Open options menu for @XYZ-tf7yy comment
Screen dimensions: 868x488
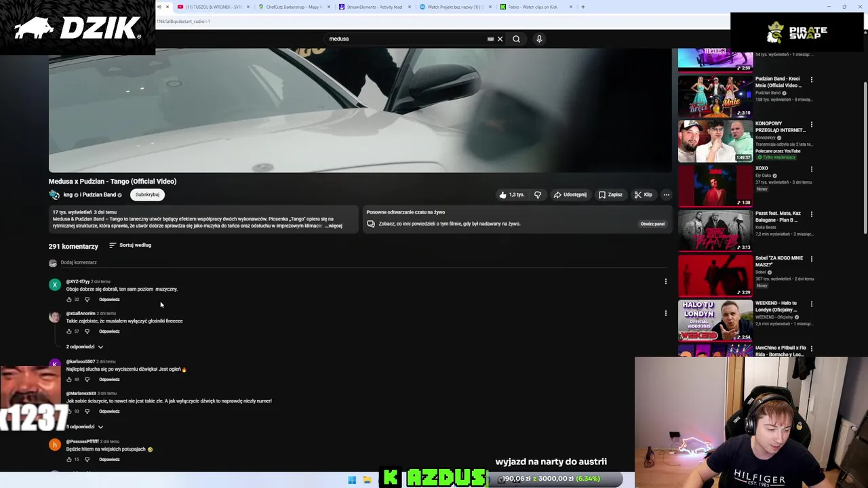[665, 281]
